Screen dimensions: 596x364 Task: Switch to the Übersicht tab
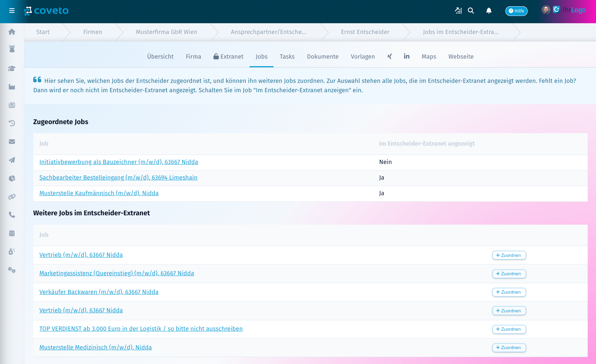[160, 57]
